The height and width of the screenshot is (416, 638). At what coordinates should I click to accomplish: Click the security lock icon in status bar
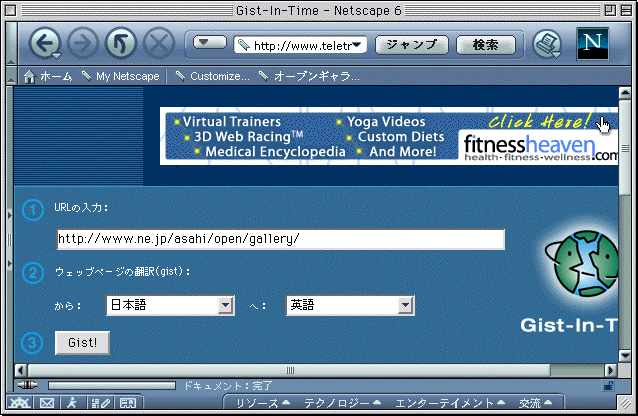(609, 385)
